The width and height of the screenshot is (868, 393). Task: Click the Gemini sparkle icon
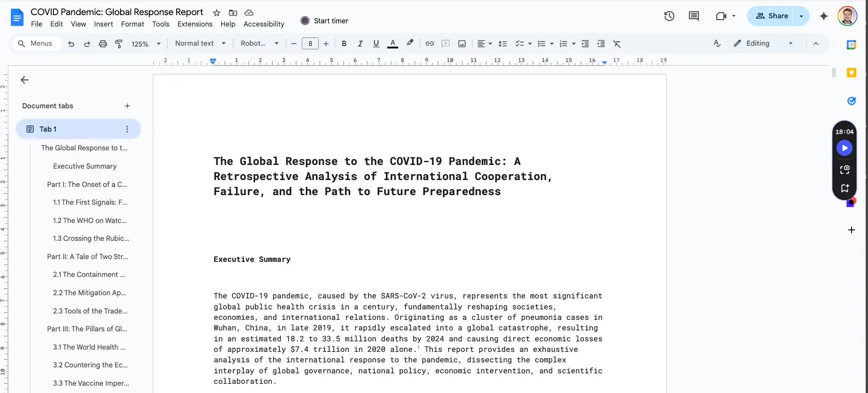823,16
